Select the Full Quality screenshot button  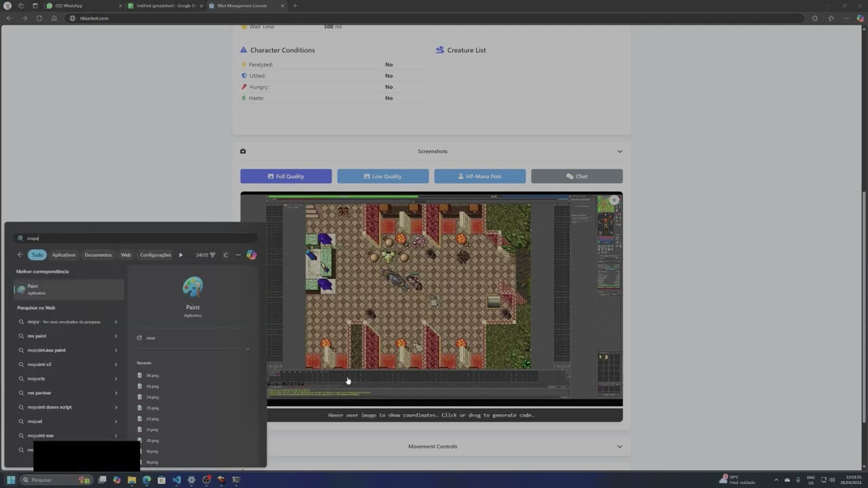(285, 176)
